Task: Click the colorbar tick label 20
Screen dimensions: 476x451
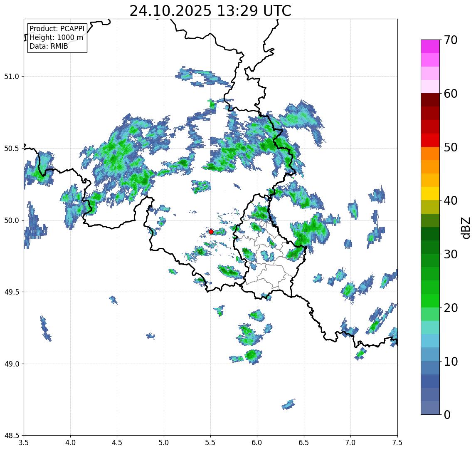Action: [451, 308]
